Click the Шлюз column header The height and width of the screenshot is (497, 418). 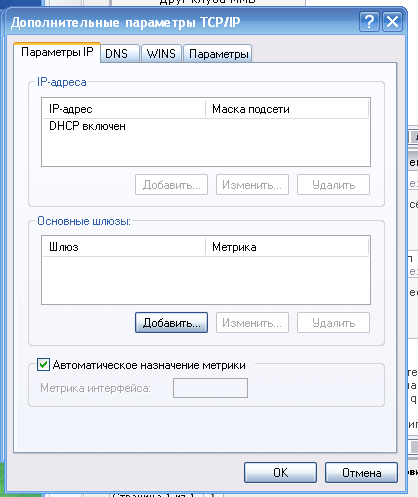[124, 247]
